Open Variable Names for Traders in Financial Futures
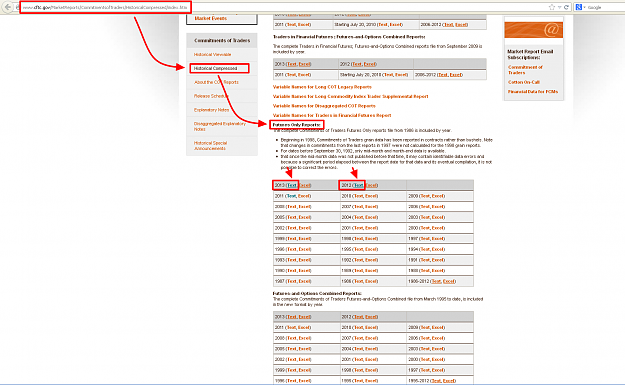The width and height of the screenshot is (625, 385). click(332, 116)
